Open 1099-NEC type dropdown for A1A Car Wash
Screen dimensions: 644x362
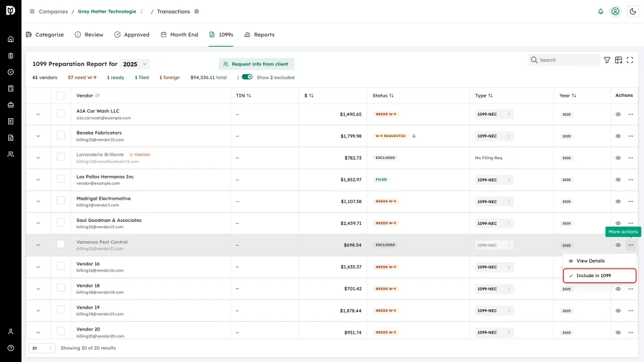click(x=494, y=114)
